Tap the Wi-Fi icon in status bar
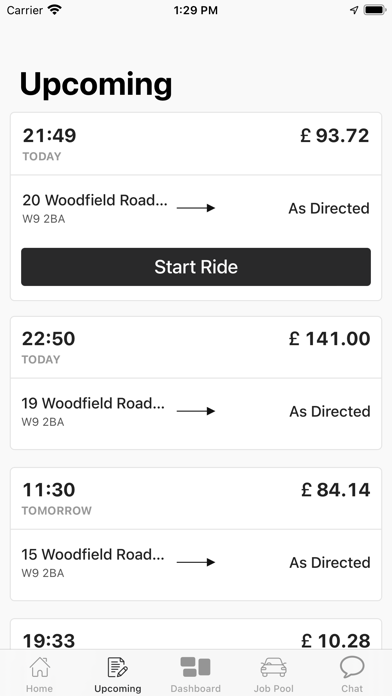The width and height of the screenshot is (392, 696). pos(55,10)
